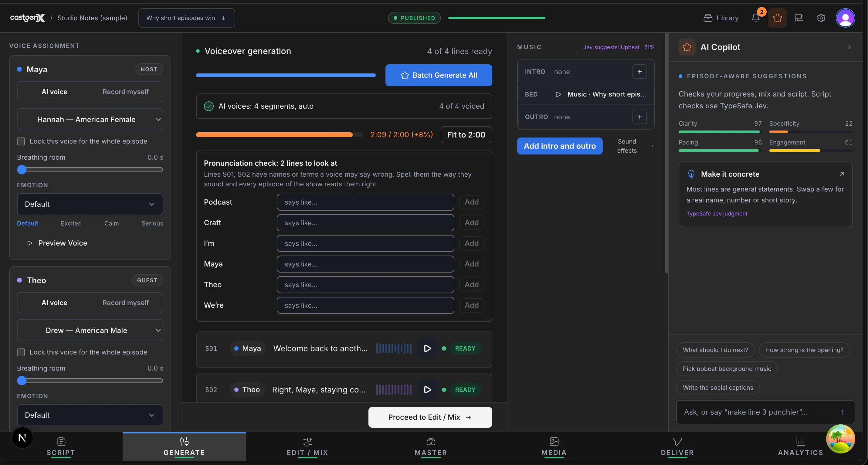
Task: Add an OUTRO music track with plus
Action: pyautogui.click(x=639, y=117)
